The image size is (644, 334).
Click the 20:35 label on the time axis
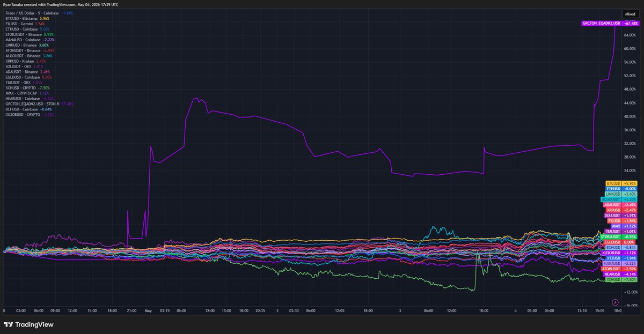pyautogui.click(x=259, y=310)
